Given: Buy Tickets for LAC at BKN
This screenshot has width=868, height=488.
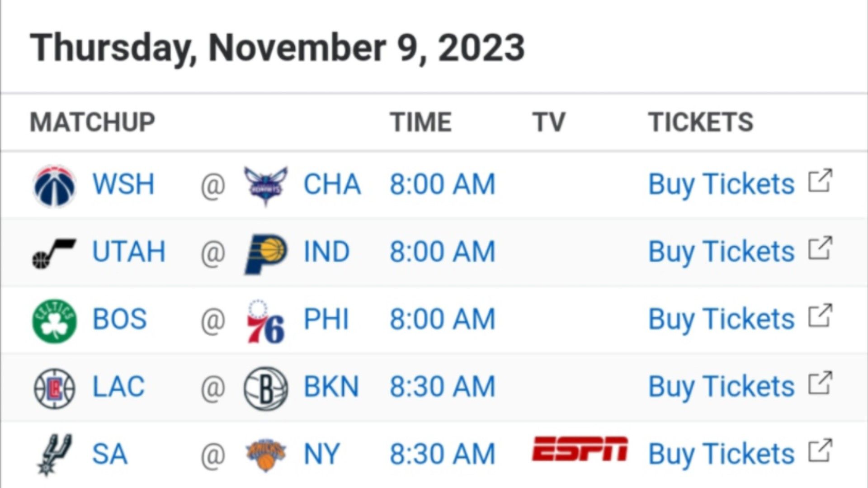Looking at the screenshot, I should (721, 387).
